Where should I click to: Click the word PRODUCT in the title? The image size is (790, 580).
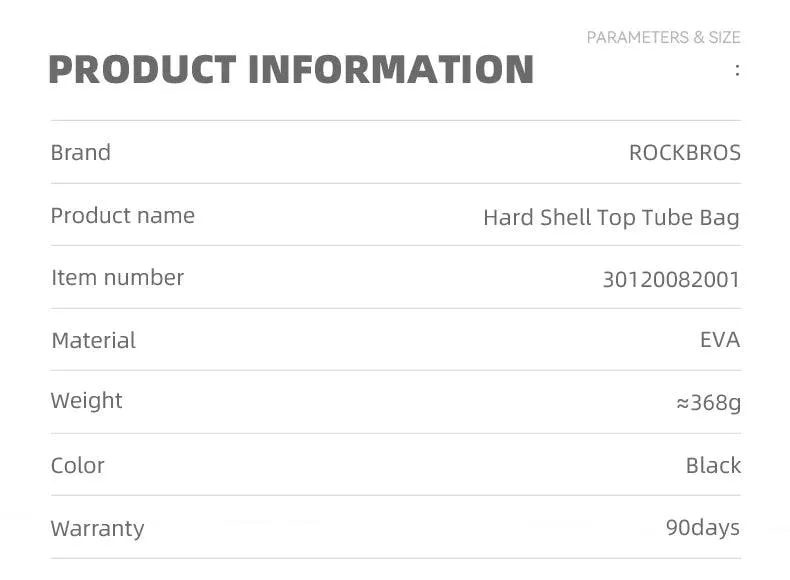pos(143,69)
